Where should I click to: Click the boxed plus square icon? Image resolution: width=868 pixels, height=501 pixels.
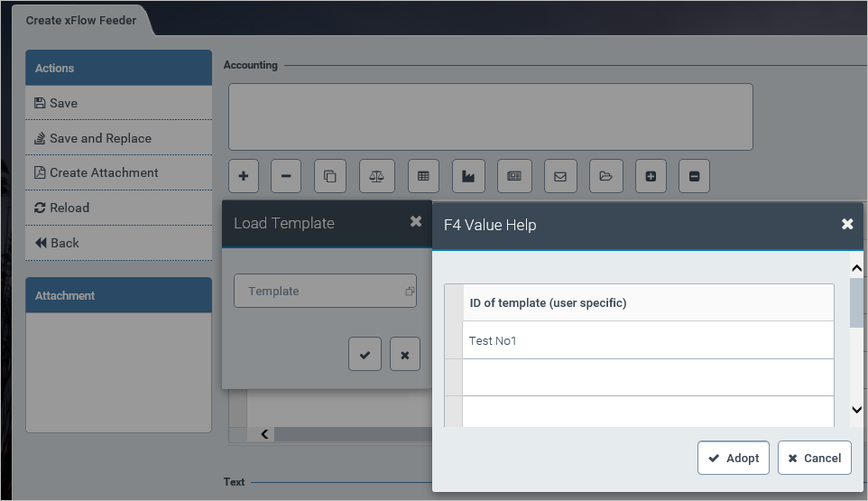pyautogui.click(x=651, y=177)
